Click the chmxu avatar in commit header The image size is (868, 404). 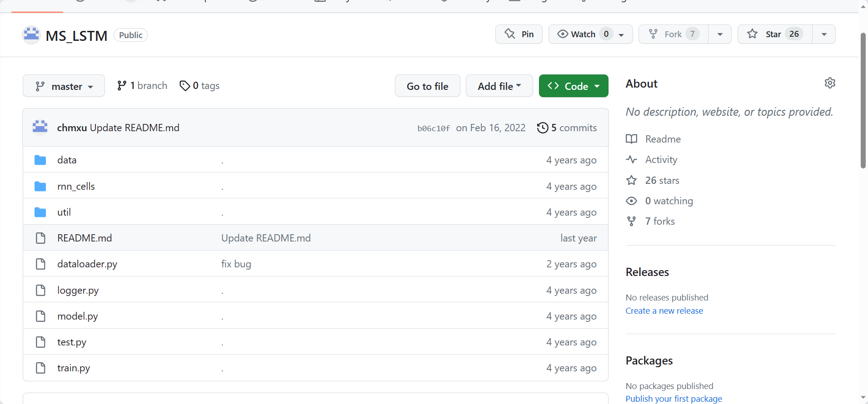tap(40, 128)
